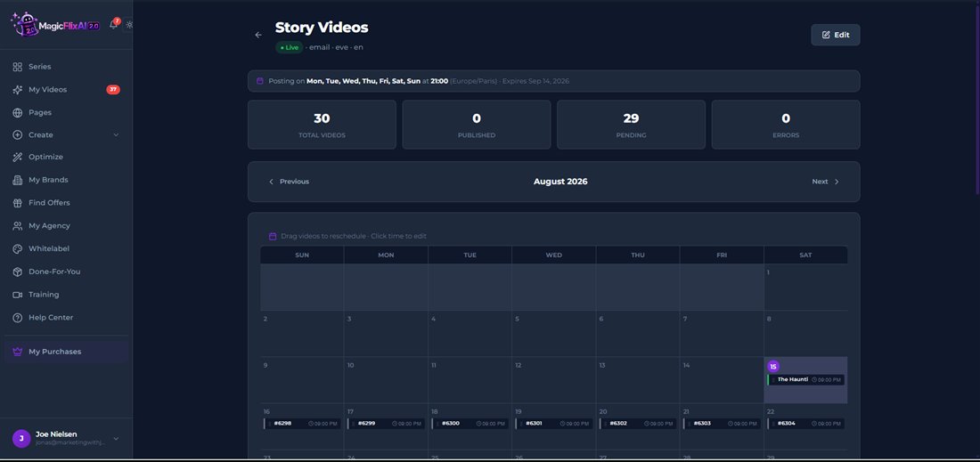Viewport: 980px width, 462px height.
Task: Click the Create plus-circle icon
Action: click(x=18, y=134)
